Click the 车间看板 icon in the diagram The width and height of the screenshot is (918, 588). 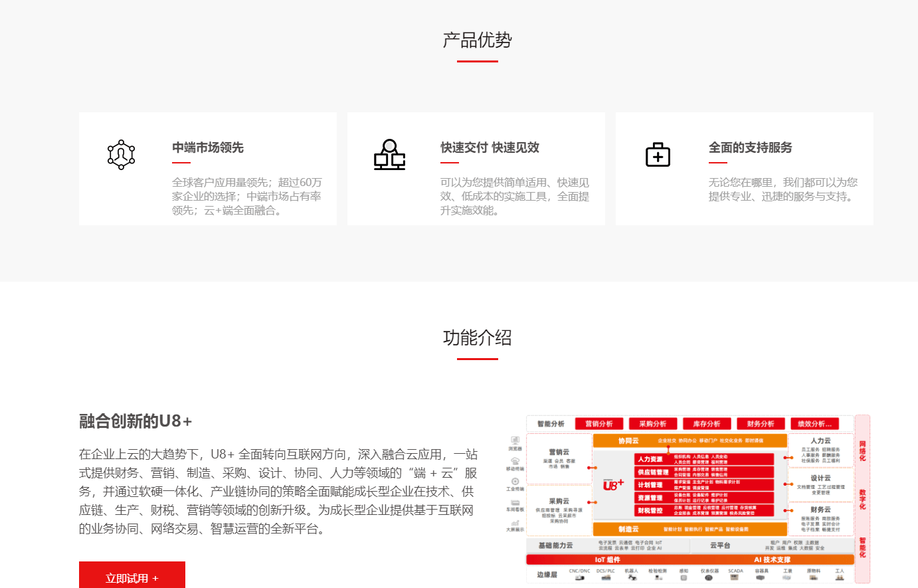pos(515,502)
